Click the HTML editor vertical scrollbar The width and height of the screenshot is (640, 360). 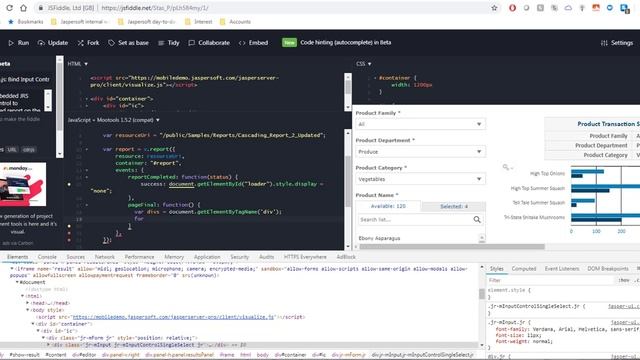pos(348,88)
